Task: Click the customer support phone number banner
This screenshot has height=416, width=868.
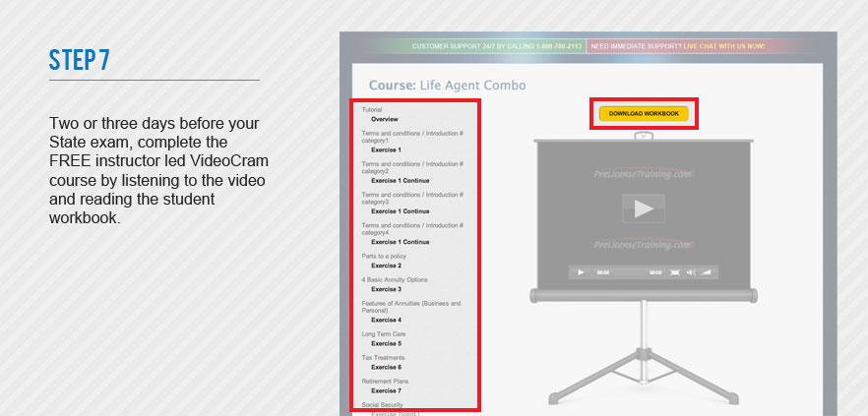Action: pos(497,46)
